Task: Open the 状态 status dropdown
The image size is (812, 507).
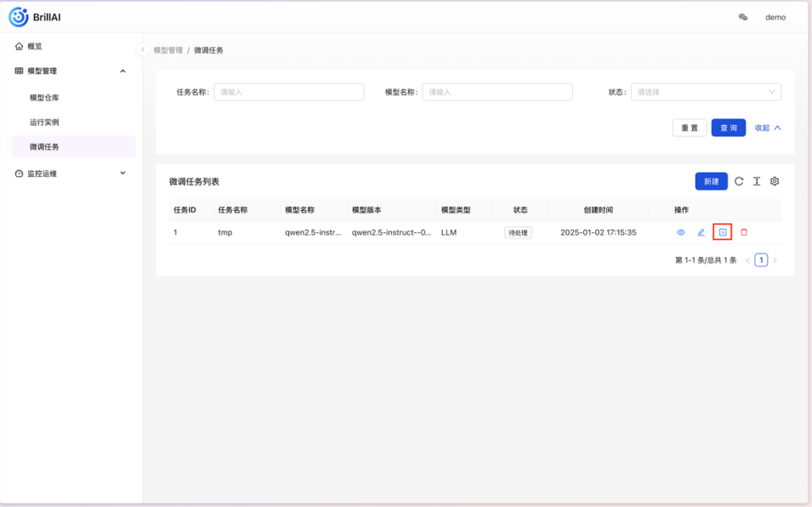Action: click(x=706, y=92)
